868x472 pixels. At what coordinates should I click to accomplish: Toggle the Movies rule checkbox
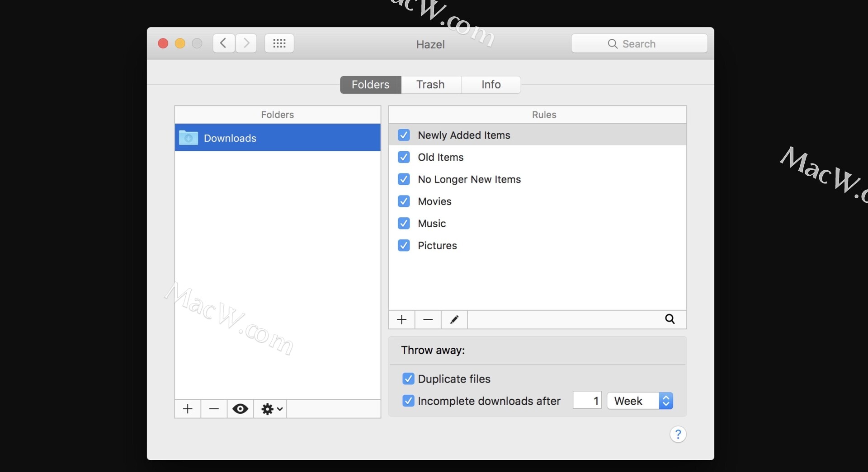tap(404, 201)
